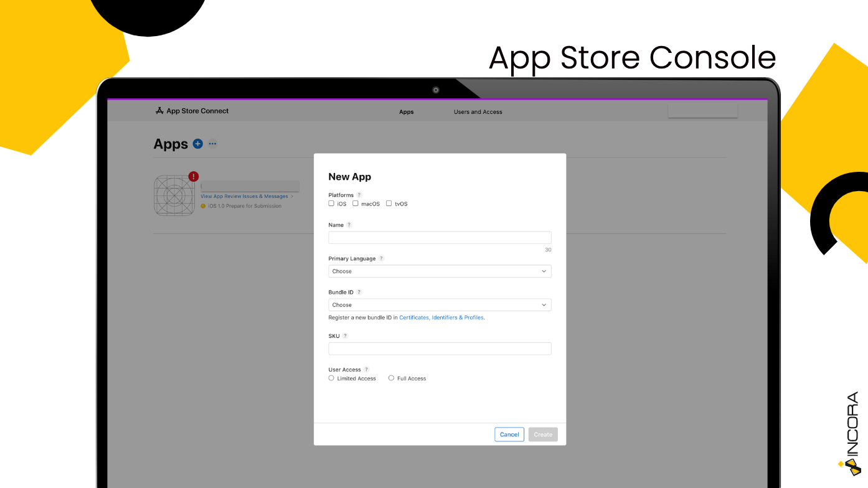868x488 pixels.
Task: Switch to the Users and Access tab
Action: 478,112
